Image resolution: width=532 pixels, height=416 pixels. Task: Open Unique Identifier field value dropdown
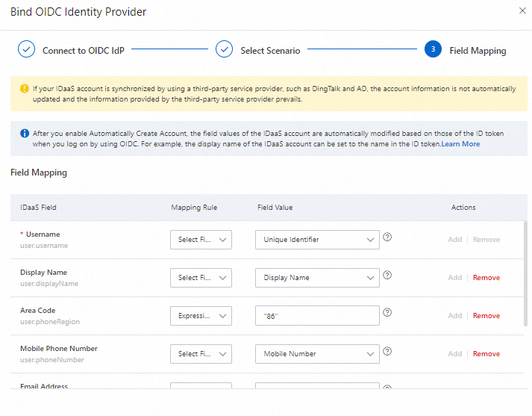[x=317, y=240]
